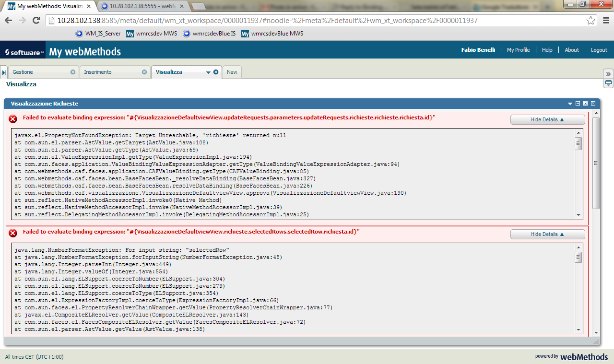Screen dimensions: 614x364
Task: Switch to the Gestione tab
Action: pyautogui.click(x=23, y=72)
